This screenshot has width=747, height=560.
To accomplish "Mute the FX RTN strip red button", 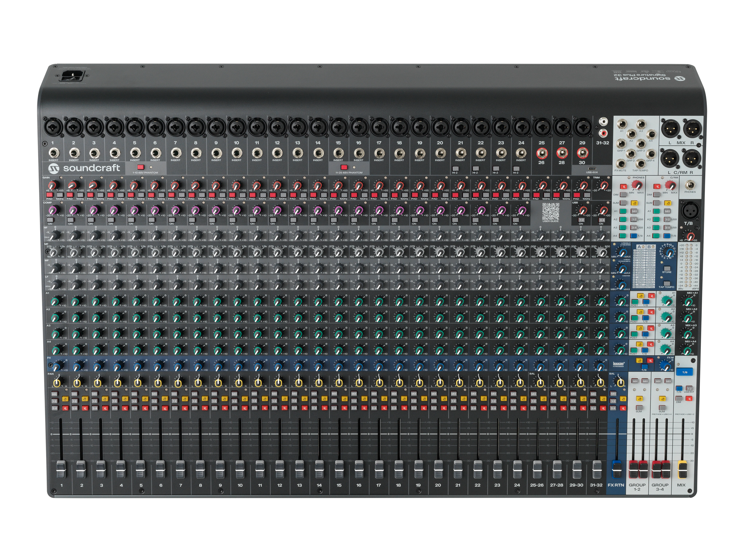I will point(623,408).
